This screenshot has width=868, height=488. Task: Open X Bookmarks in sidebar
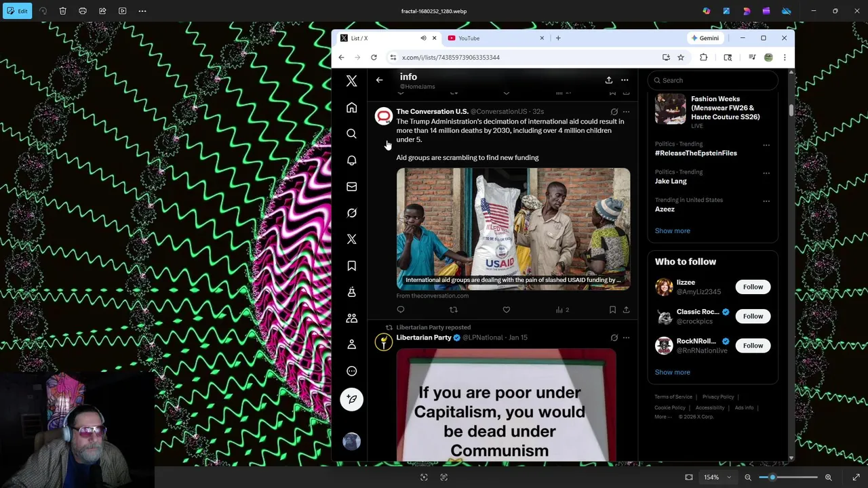(x=351, y=266)
